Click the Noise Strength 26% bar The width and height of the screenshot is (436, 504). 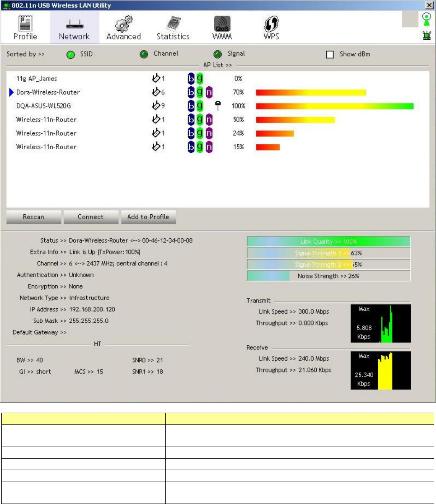point(328,276)
